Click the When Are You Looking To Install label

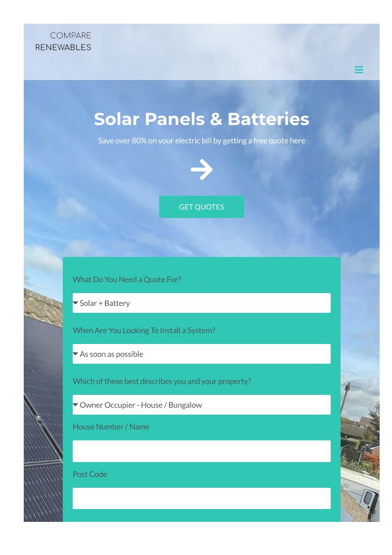144,330
